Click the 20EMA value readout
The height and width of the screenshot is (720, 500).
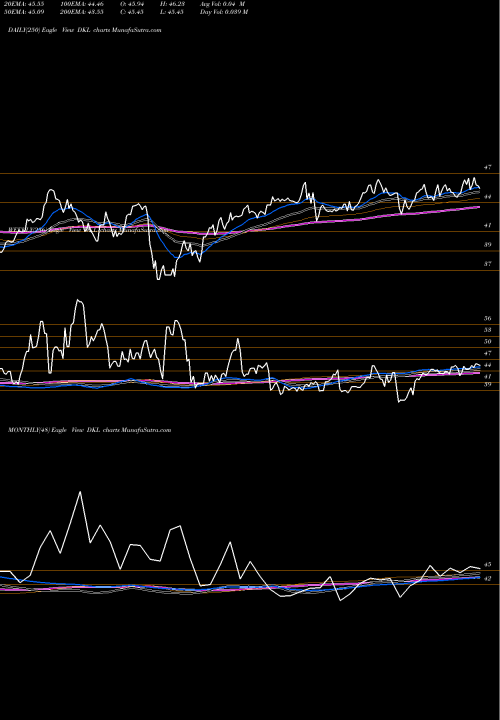pyautogui.click(x=25, y=4)
